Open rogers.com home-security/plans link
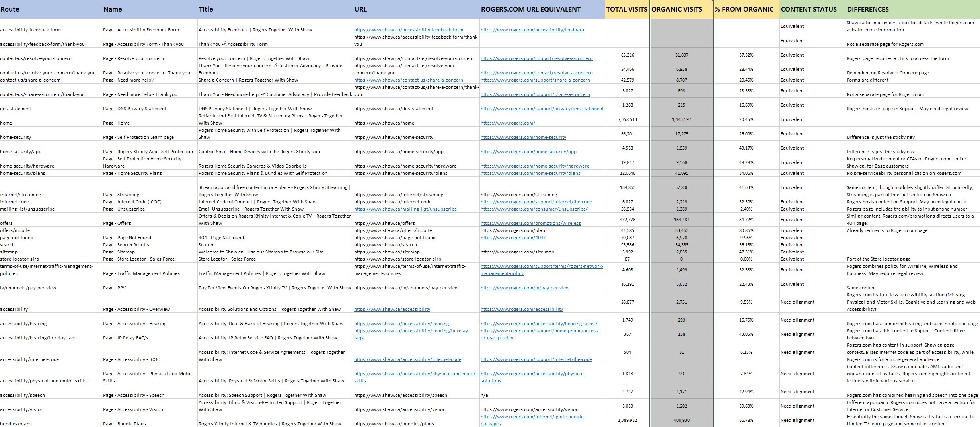Image resolution: width=980 pixels, height=427 pixels. (530, 173)
